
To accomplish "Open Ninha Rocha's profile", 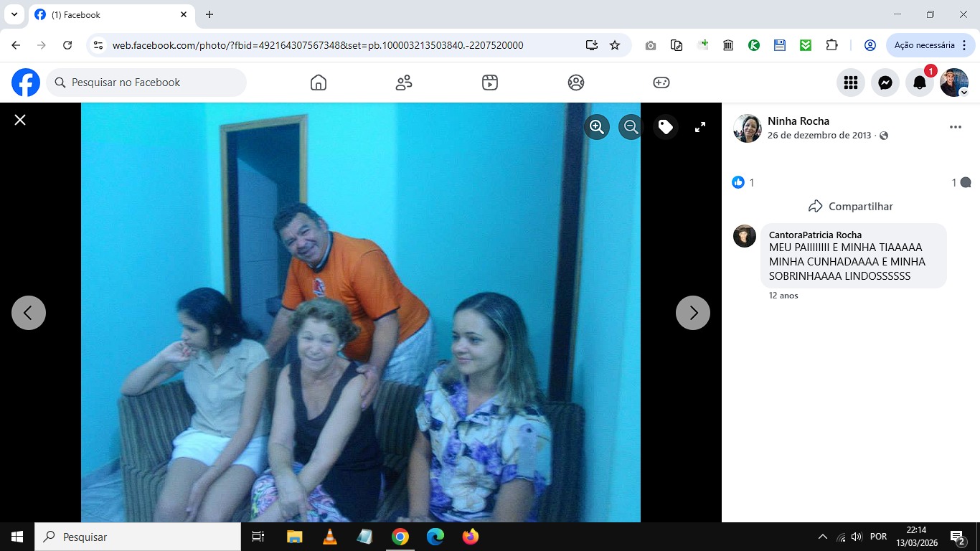I will (798, 121).
